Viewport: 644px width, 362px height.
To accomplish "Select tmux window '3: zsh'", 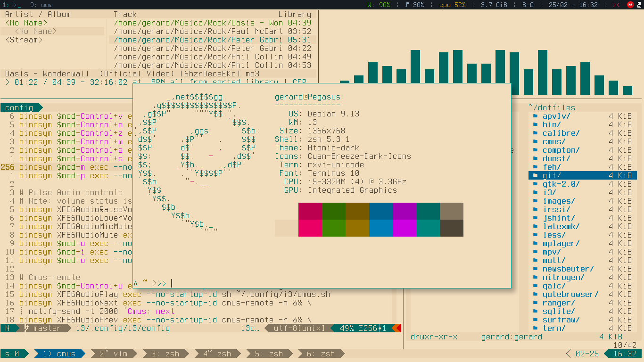I will point(165,354).
